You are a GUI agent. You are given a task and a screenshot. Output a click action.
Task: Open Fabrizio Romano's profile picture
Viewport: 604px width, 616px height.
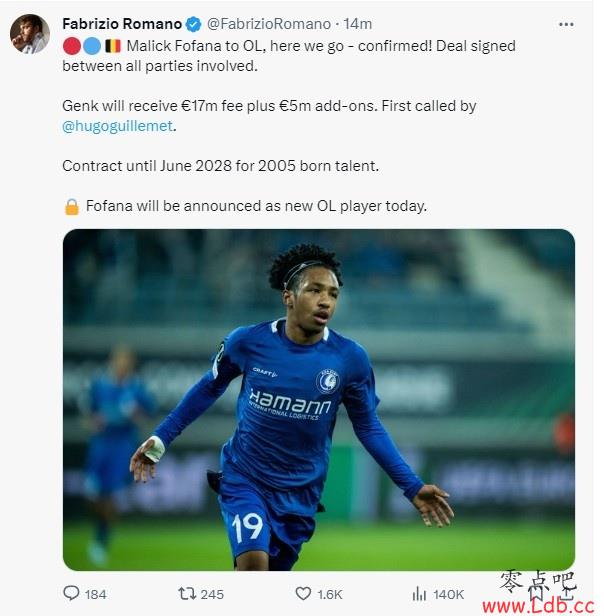pos(30,34)
